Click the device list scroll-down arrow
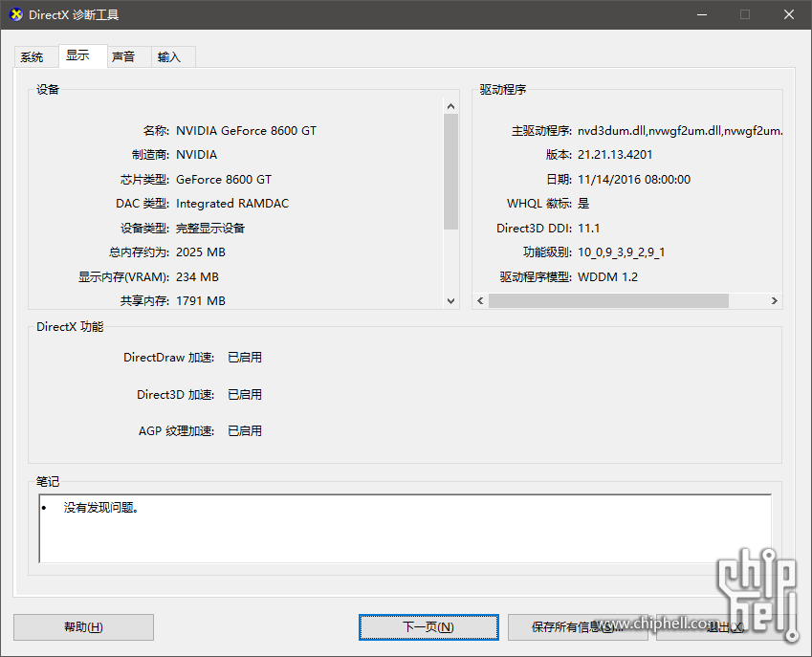 pyautogui.click(x=451, y=301)
